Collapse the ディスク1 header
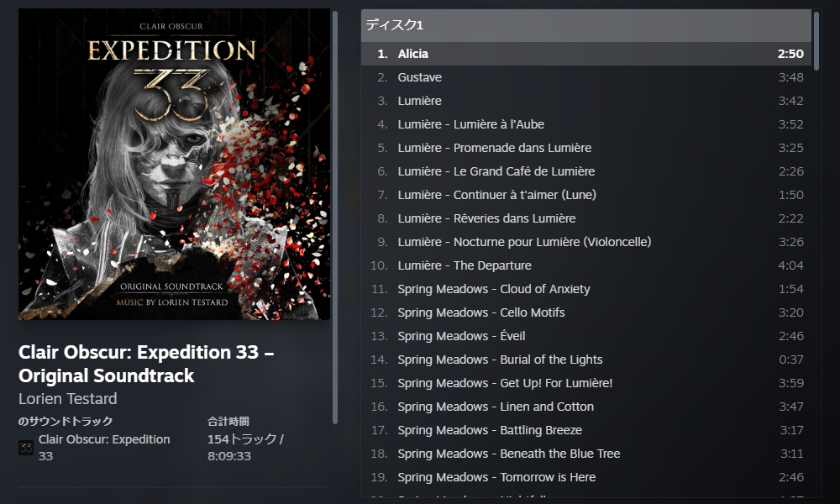Screen dimensions: 840x504 pyautogui.click(x=586, y=25)
